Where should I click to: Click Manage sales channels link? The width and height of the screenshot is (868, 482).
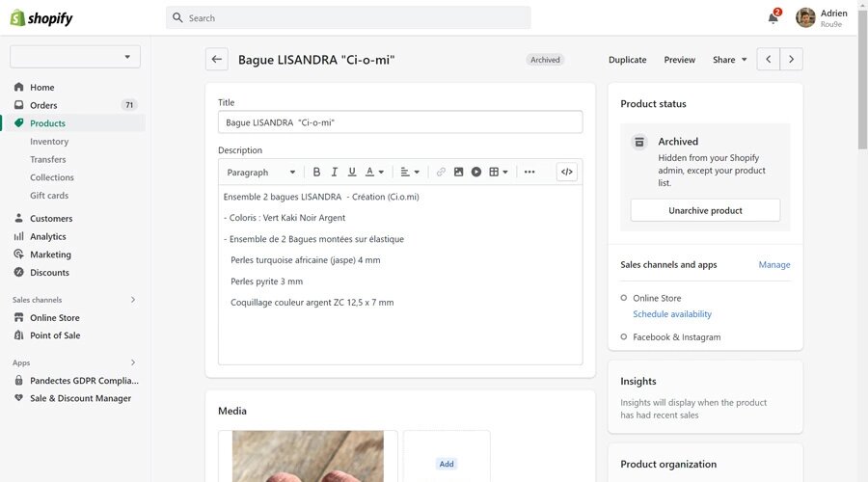point(773,264)
